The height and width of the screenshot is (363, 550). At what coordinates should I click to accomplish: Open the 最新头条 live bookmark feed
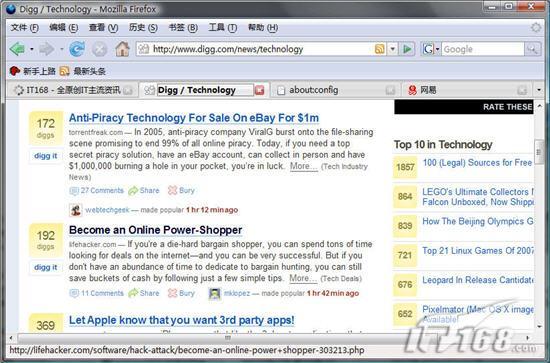pos(83,71)
